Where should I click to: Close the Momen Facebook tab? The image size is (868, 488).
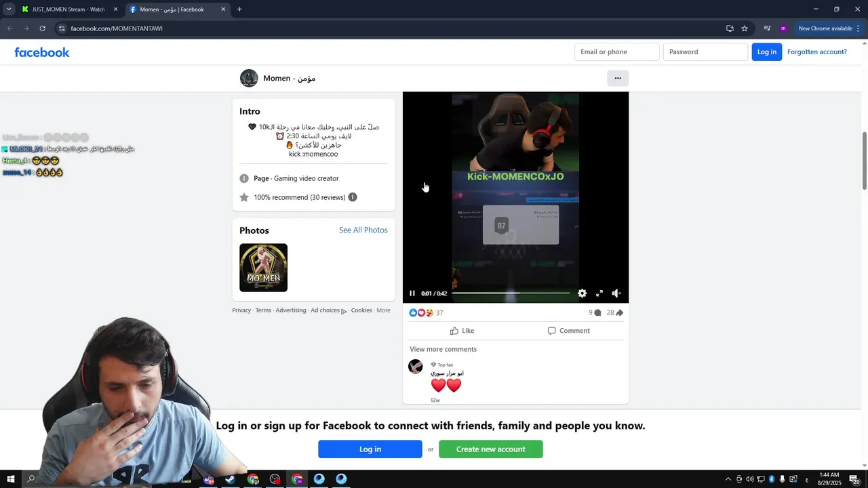pyautogui.click(x=224, y=9)
